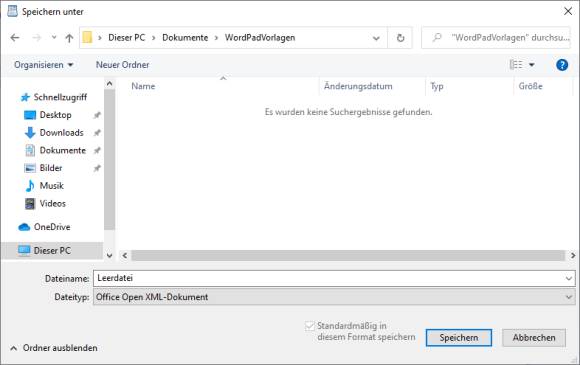580x365 pixels.
Task: Click the sidebar scroll up arrow
Action: (x=109, y=84)
